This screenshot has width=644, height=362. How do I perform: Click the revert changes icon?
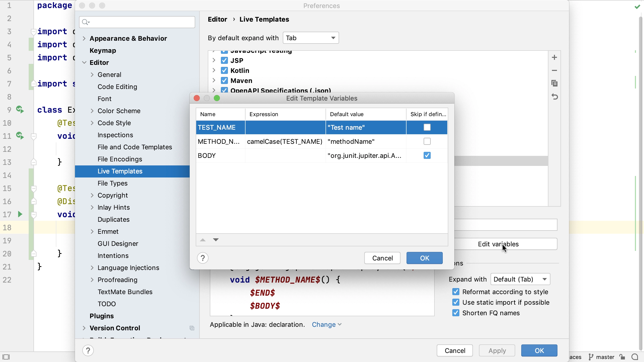555,96
